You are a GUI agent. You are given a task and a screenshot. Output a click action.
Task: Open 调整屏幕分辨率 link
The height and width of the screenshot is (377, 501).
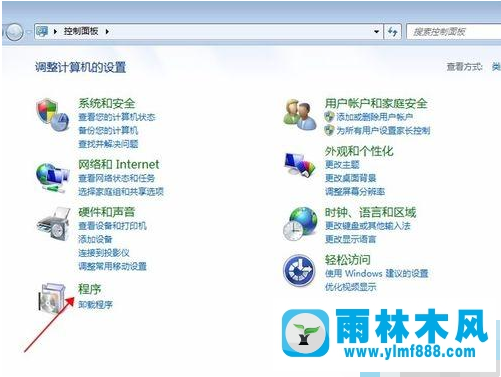tap(355, 192)
